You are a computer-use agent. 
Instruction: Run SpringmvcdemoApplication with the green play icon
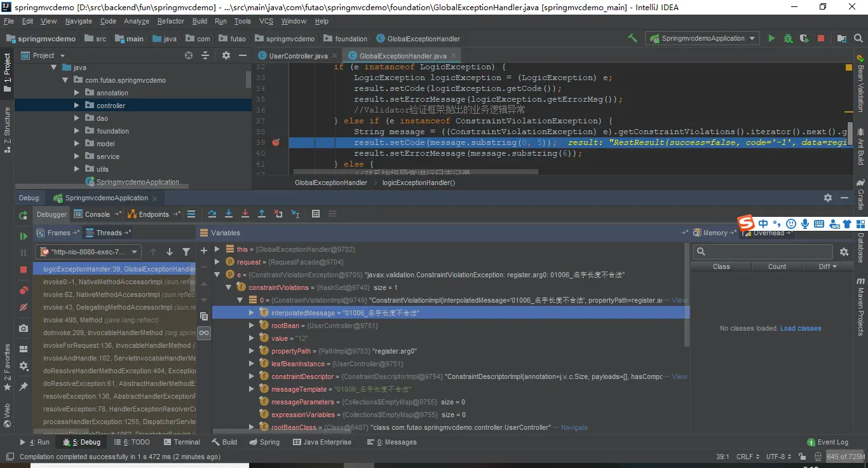(771, 38)
